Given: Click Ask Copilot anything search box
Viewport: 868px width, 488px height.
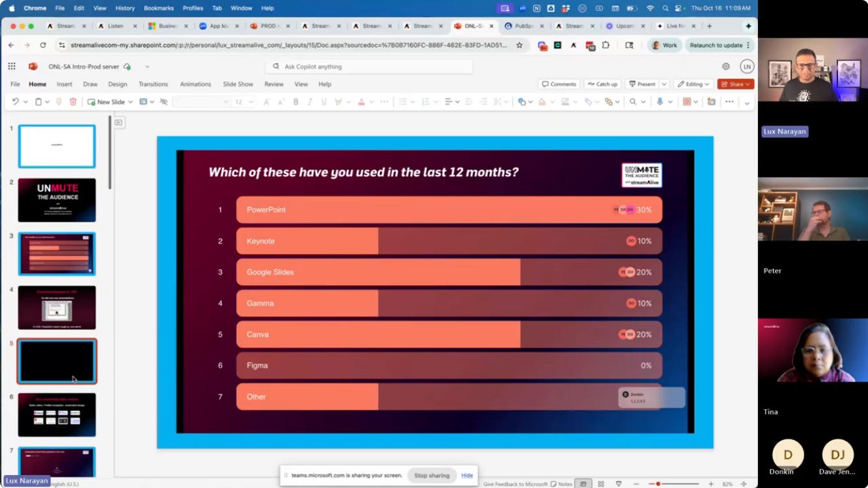Looking at the screenshot, I should [369, 66].
